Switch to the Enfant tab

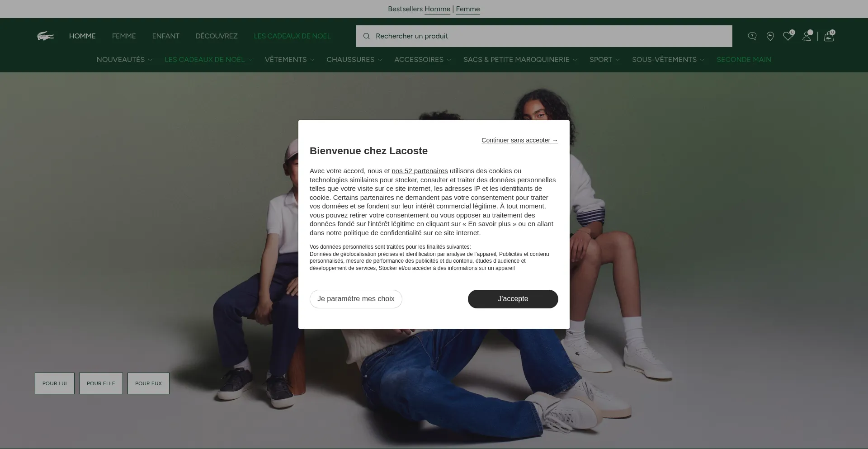pyautogui.click(x=165, y=36)
